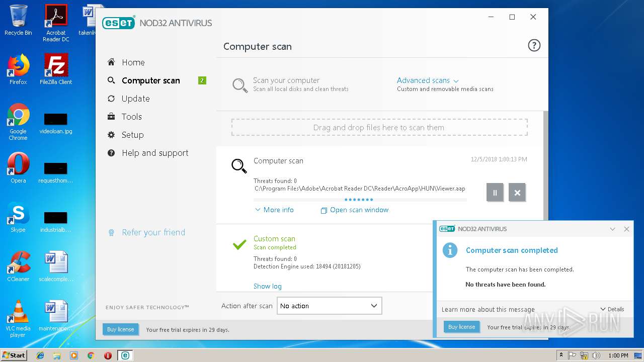Screen dimensions: 644x362
Task: Open the scan window link
Action: click(x=355, y=210)
